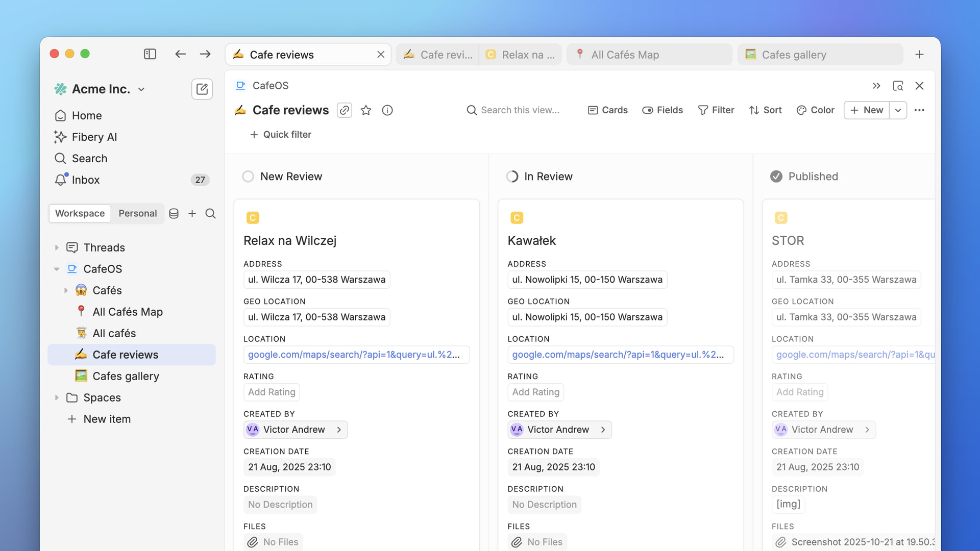Click Add Rating on Relax na Wilczej
This screenshot has height=551, width=980.
[272, 392]
